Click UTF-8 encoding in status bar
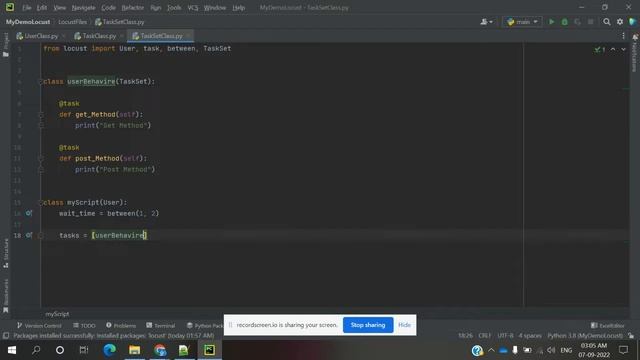Screen dimensions: 640x360 point(505,336)
